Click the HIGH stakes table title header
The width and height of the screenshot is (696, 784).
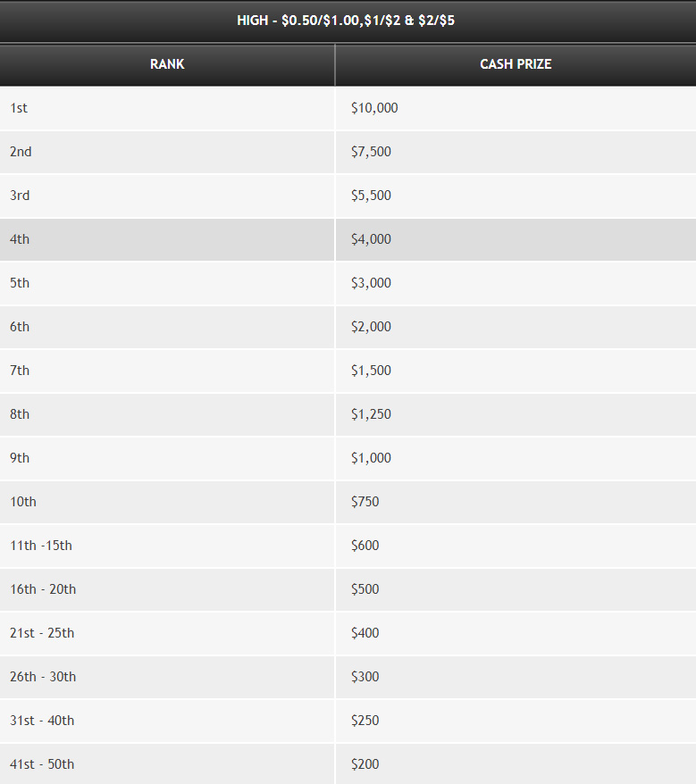[x=348, y=21]
